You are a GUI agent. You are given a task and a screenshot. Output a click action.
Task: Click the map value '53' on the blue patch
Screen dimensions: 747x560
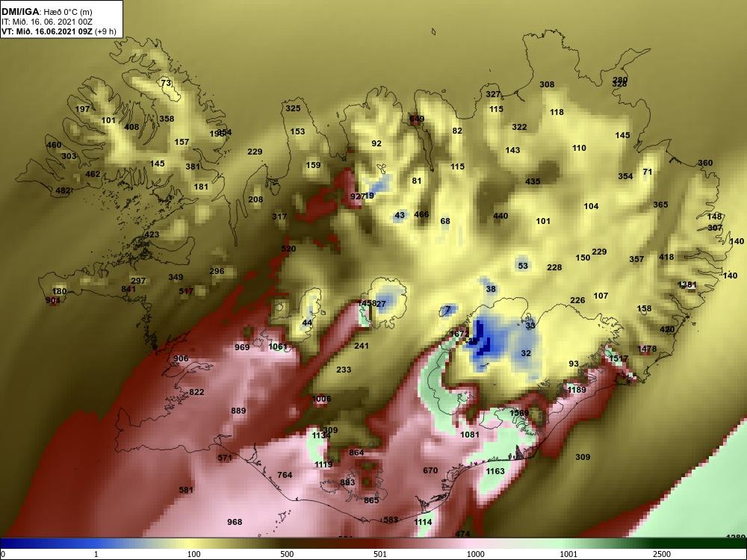click(x=523, y=266)
